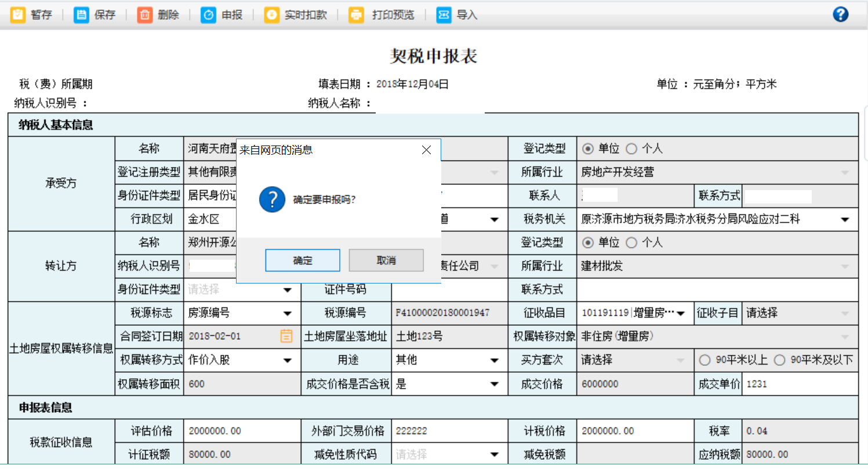Image resolution: width=868 pixels, height=469 pixels.
Task: Select the 90平米以上 radio option
Action: click(704, 360)
